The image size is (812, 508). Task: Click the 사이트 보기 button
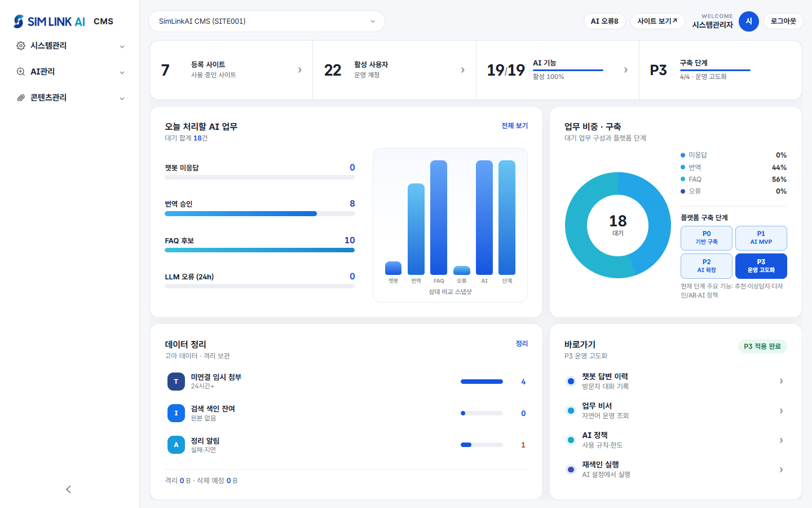tap(657, 21)
